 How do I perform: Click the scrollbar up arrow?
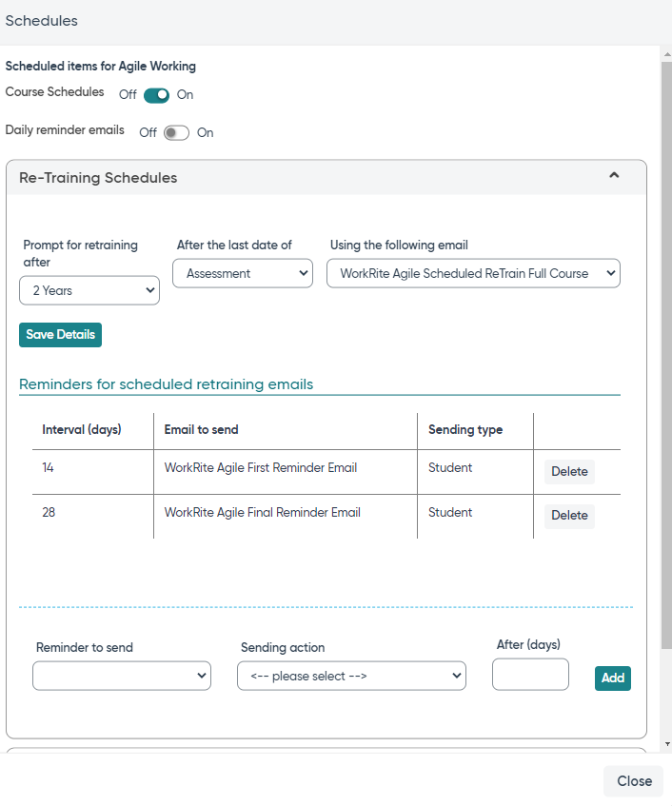point(667,53)
